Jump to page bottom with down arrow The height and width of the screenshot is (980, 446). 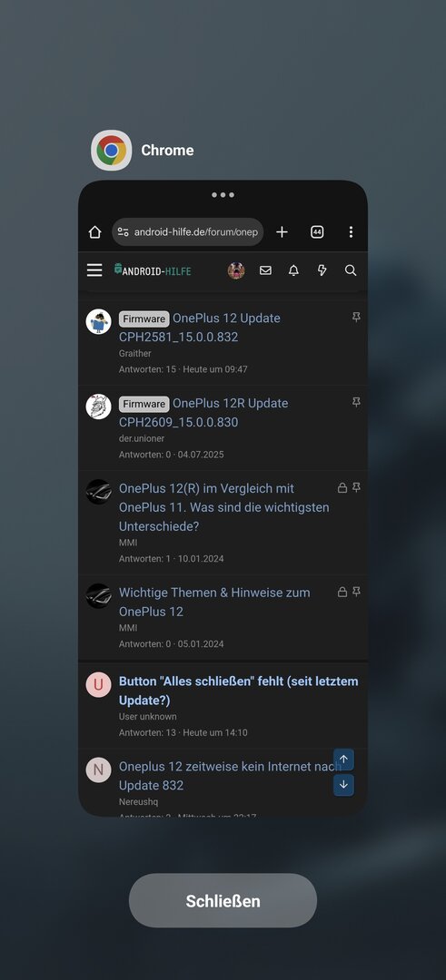coord(343,785)
